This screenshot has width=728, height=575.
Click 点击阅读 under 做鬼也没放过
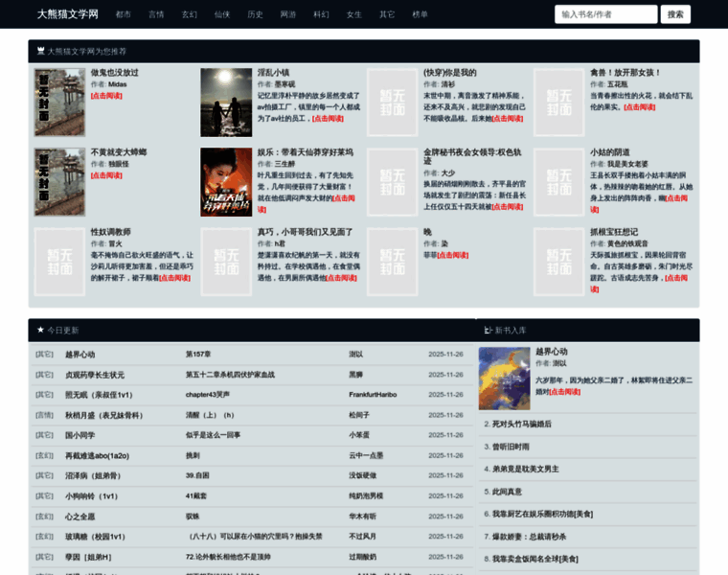[x=106, y=96]
